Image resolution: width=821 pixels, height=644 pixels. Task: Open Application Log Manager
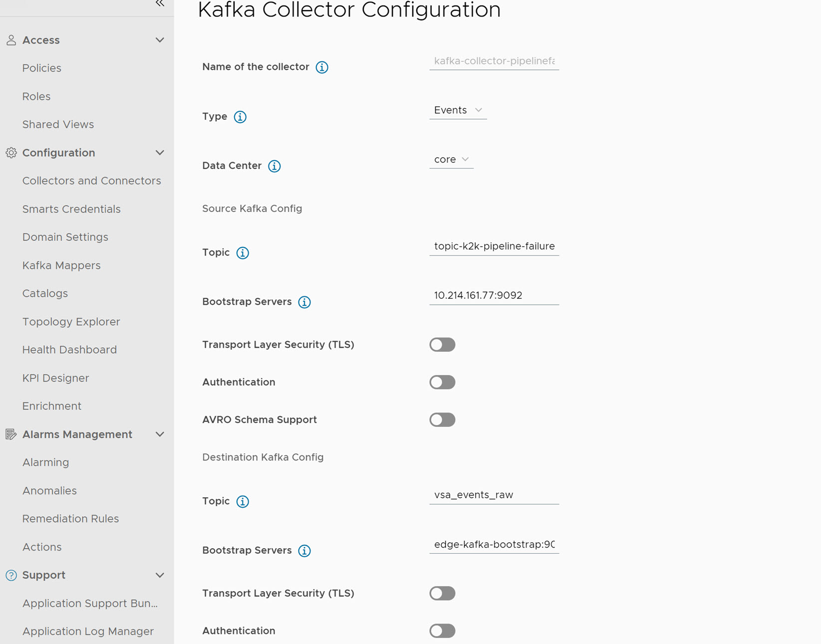coord(88,632)
